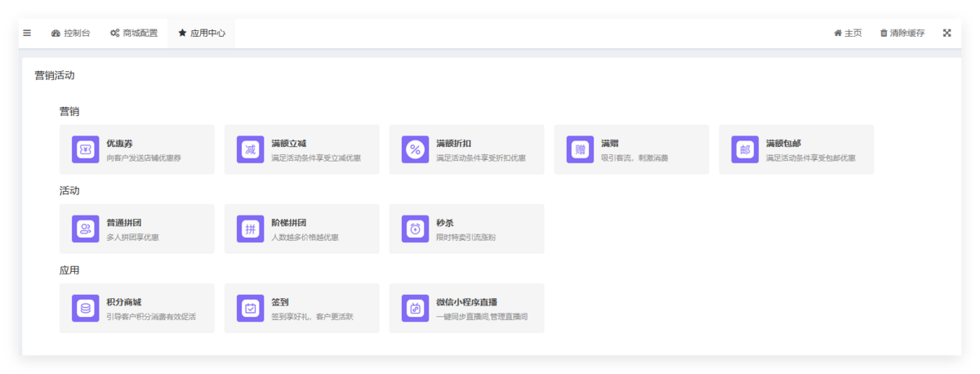Click description 向客户发送店铺优惠券
Screen dimensions: 980x374
tap(144, 158)
